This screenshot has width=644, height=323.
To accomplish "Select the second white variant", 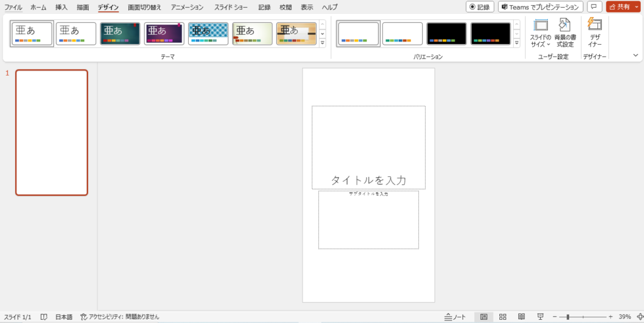I will [x=402, y=33].
